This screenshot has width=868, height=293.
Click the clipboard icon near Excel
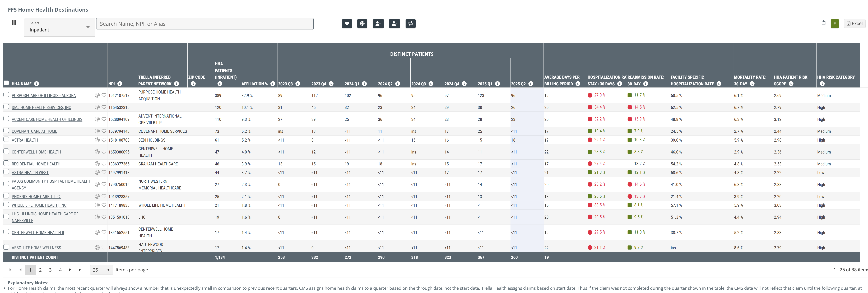click(823, 23)
